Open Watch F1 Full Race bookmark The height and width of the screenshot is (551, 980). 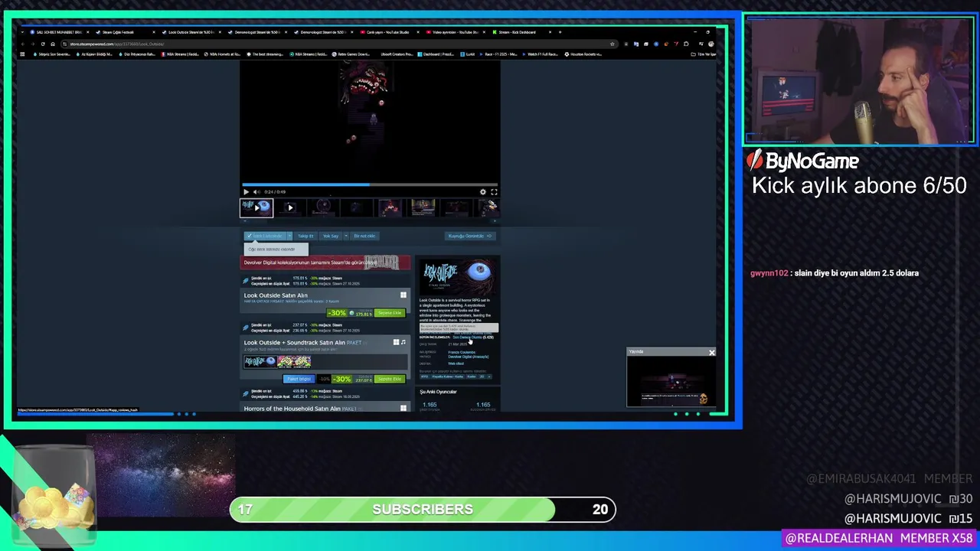pos(541,54)
